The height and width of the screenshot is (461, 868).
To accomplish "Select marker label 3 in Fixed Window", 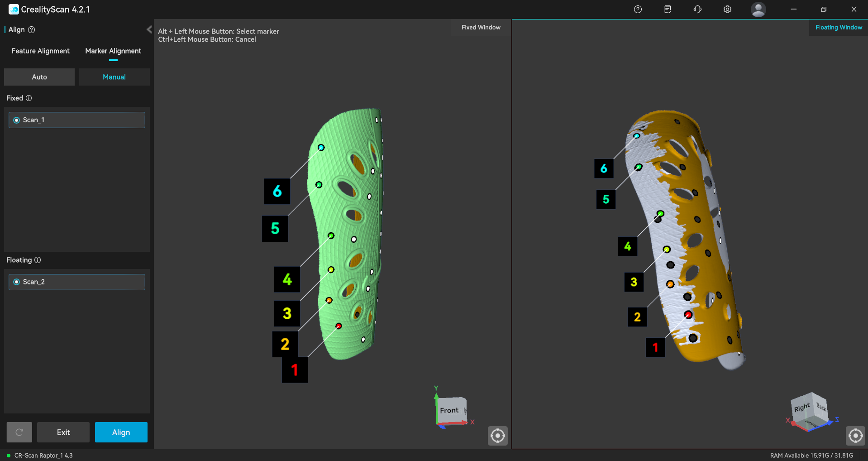I will pos(287,313).
